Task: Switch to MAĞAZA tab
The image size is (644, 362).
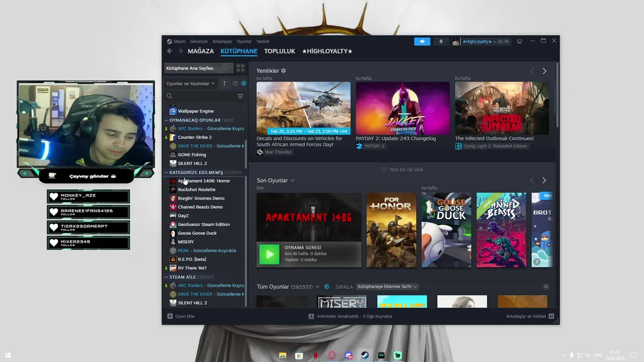Action: click(201, 51)
